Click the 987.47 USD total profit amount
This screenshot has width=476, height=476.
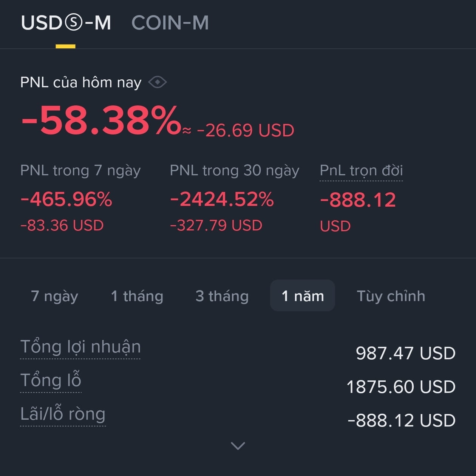click(406, 353)
